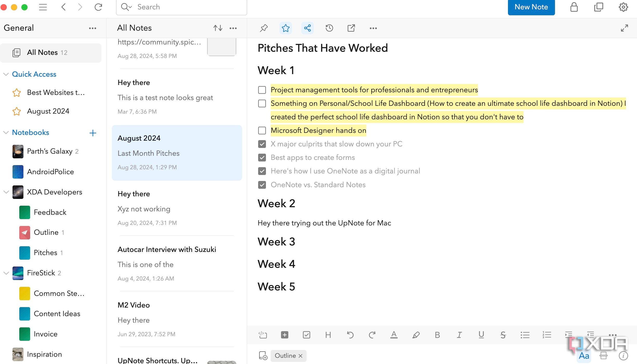Toggle the star bookmark for this note

pyautogui.click(x=285, y=28)
